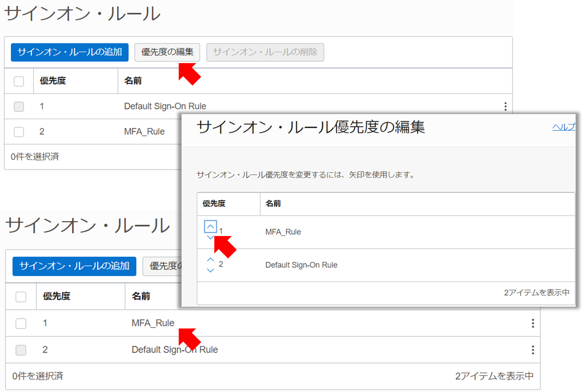Click MFA_Rule name in bottom table
584x392 pixels.
[x=153, y=323]
